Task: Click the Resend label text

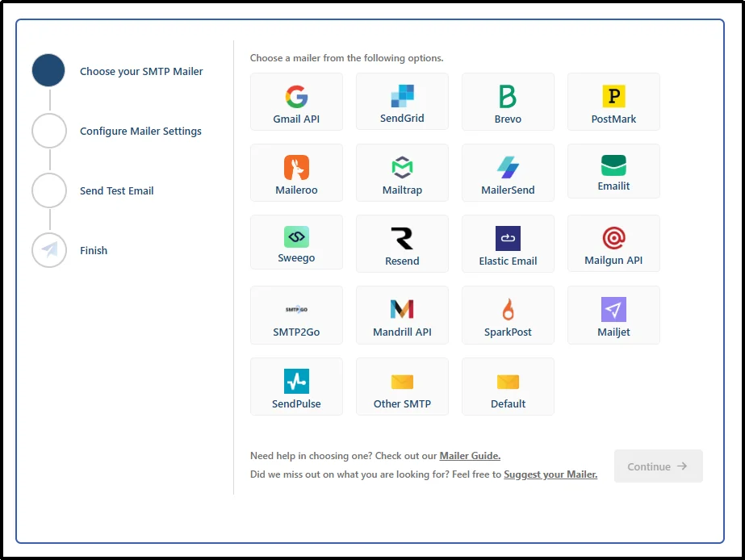Action: point(402,261)
